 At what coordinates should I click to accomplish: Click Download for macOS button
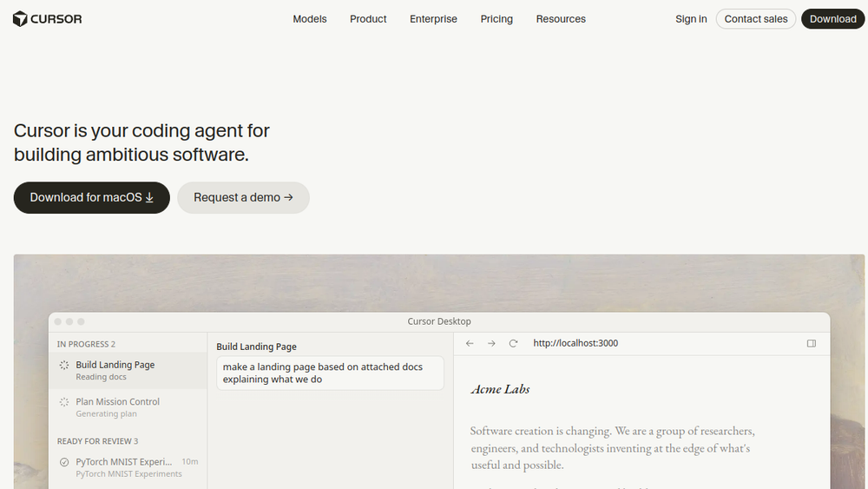click(x=92, y=198)
